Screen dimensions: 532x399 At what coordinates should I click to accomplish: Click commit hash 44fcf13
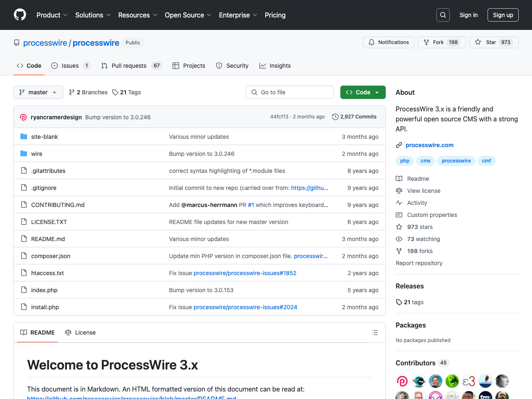[x=279, y=117]
